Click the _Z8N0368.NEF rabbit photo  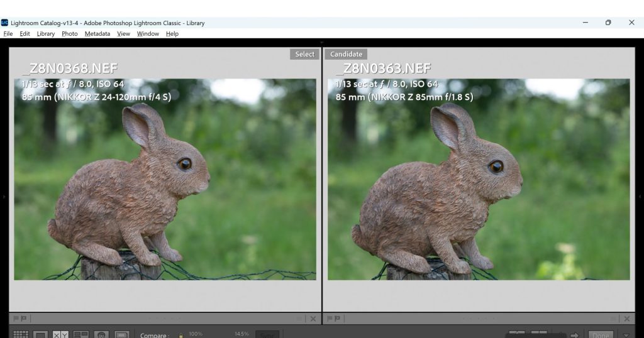[x=165, y=179]
